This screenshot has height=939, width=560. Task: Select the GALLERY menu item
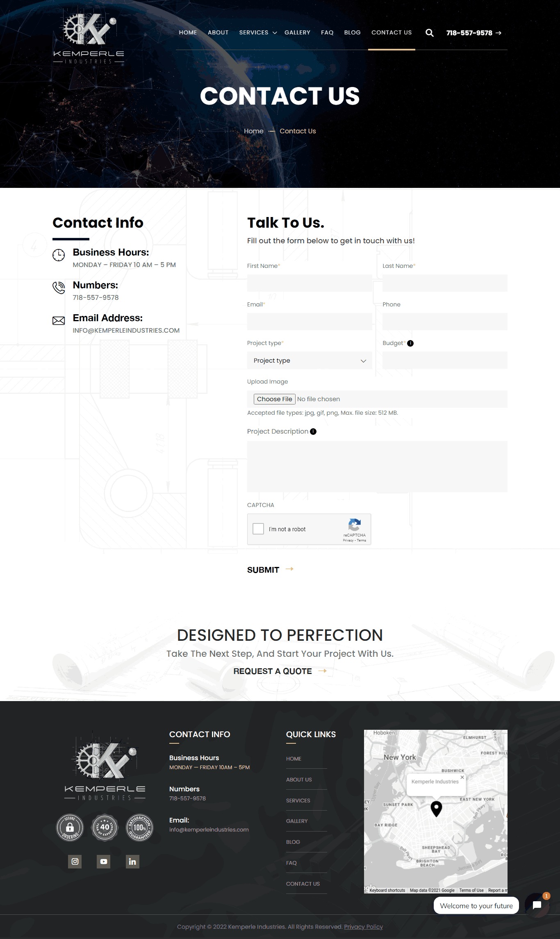[297, 32]
